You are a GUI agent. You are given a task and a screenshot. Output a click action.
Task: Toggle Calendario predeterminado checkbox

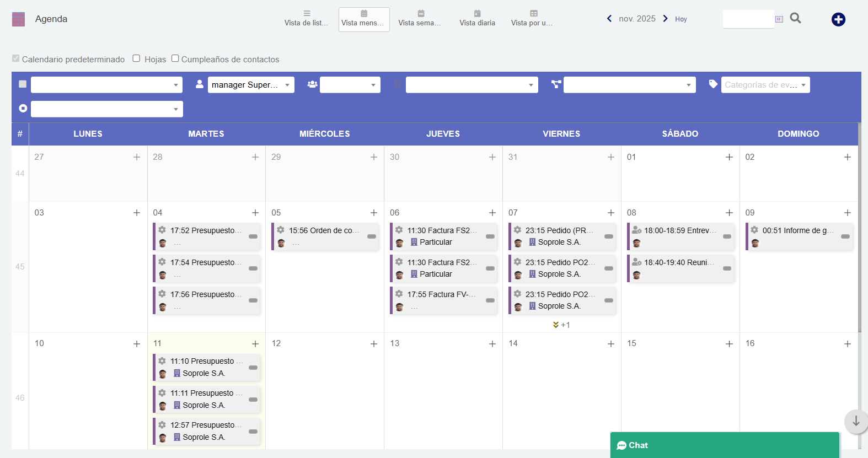tap(16, 58)
